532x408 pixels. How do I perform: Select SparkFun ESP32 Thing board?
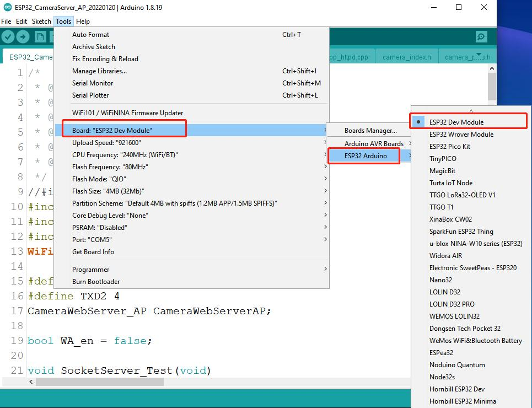click(471, 232)
